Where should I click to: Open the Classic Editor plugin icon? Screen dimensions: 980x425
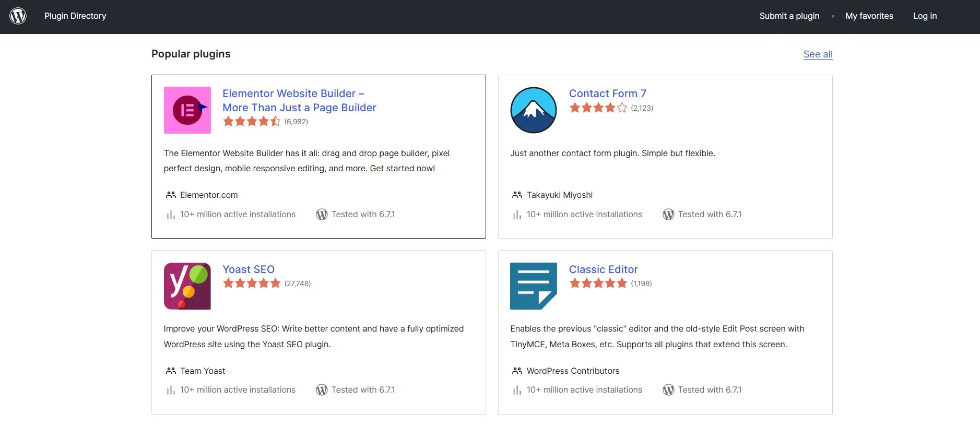[x=534, y=286]
